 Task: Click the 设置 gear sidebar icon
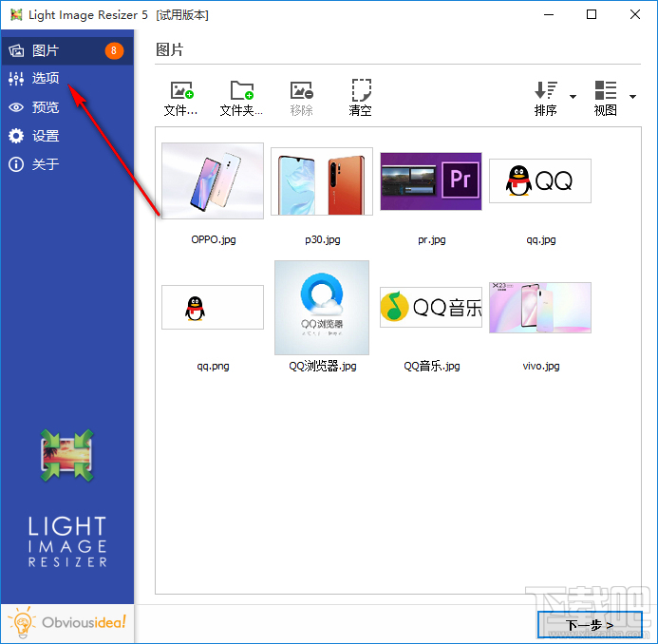(16, 136)
